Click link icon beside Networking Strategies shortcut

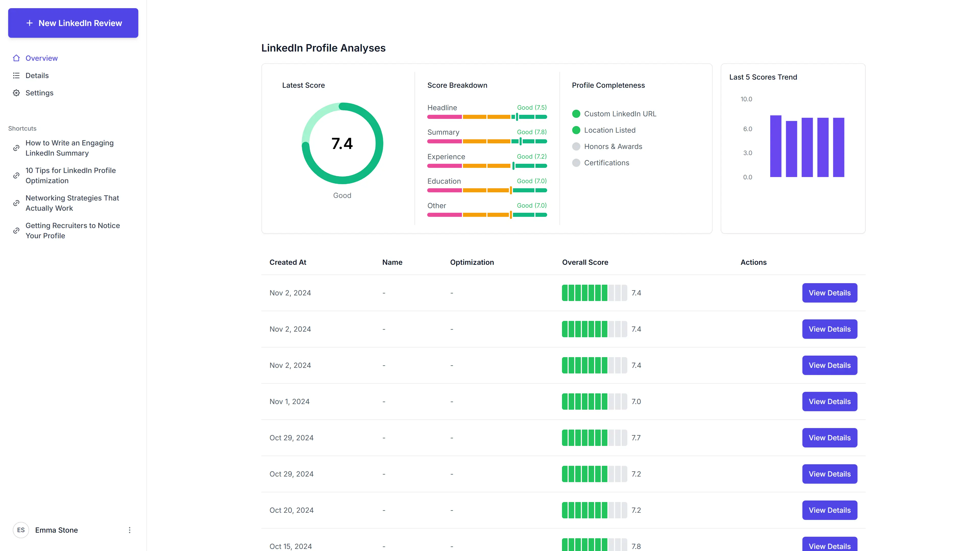[16, 203]
